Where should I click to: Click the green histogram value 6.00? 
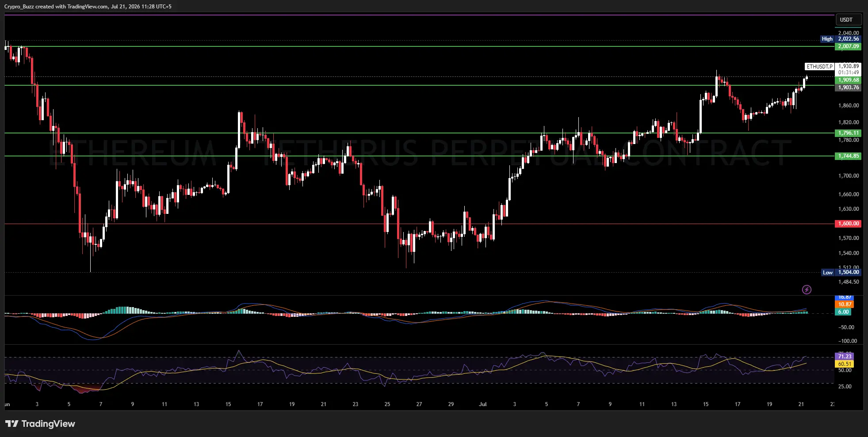click(x=843, y=312)
